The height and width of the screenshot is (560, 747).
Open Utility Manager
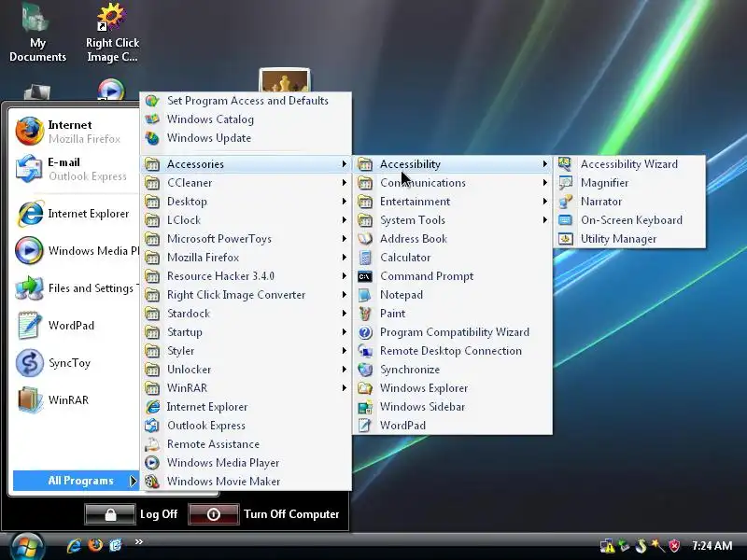click(628, 239)
